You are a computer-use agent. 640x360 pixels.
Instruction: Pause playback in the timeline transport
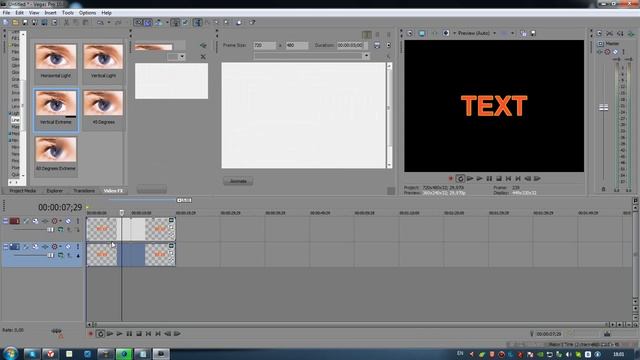pyautogui.click(x=129, y=333)
